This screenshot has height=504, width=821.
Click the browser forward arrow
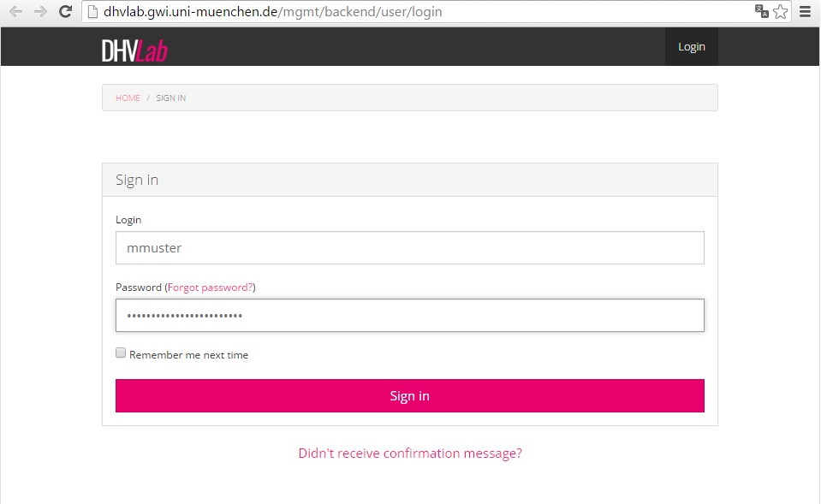click(x=40, y=12)
